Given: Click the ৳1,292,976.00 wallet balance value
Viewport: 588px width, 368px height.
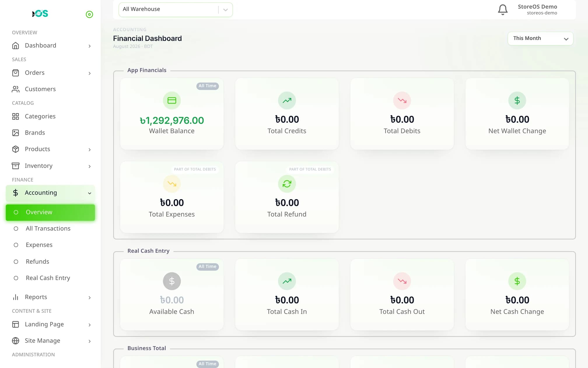Looking at the screenshot, I should pyautogui.click(x=172, y=120).
